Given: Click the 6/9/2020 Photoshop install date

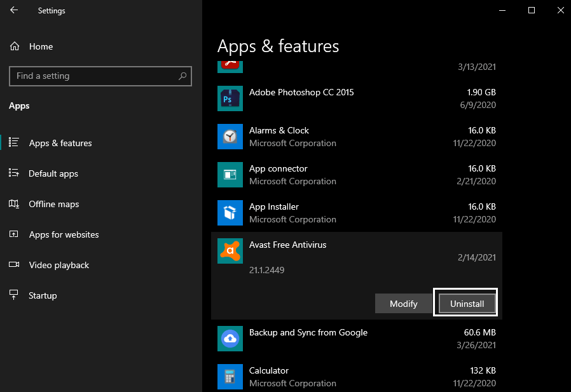Looking at the screenshot, I should click(478, 105).
